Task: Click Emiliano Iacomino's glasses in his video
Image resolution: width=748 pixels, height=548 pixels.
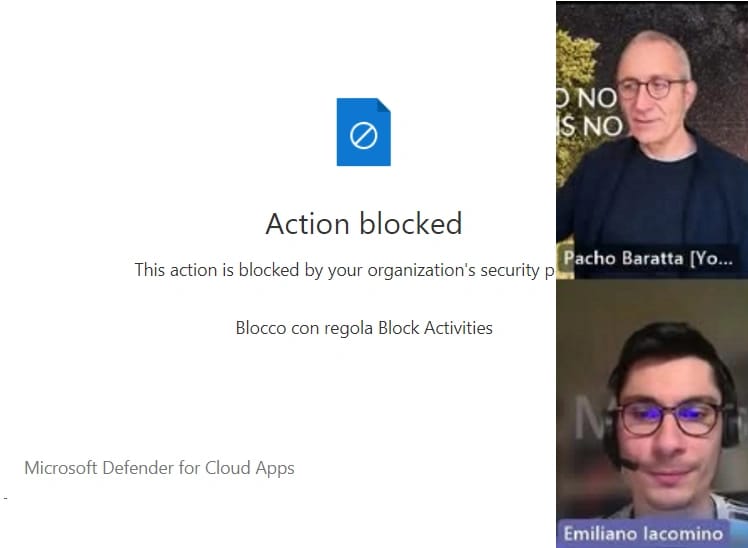Action: click(667, 417)
